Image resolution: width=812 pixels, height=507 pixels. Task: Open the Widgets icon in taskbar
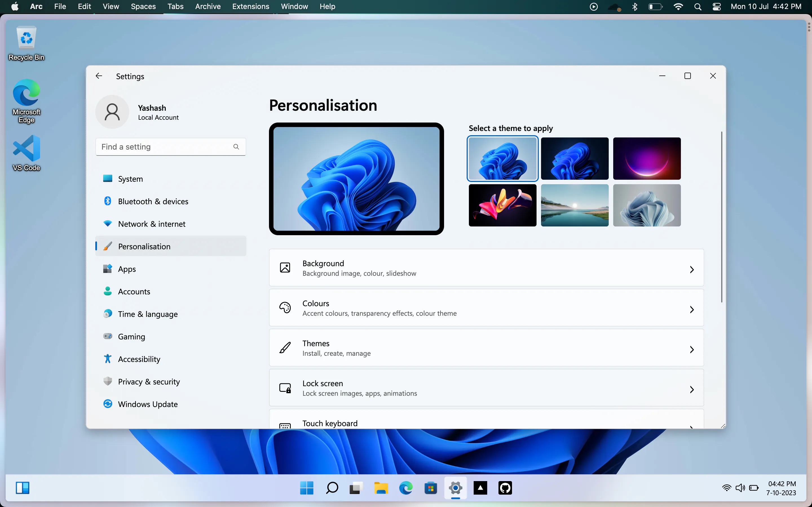[x=23, y=488]
